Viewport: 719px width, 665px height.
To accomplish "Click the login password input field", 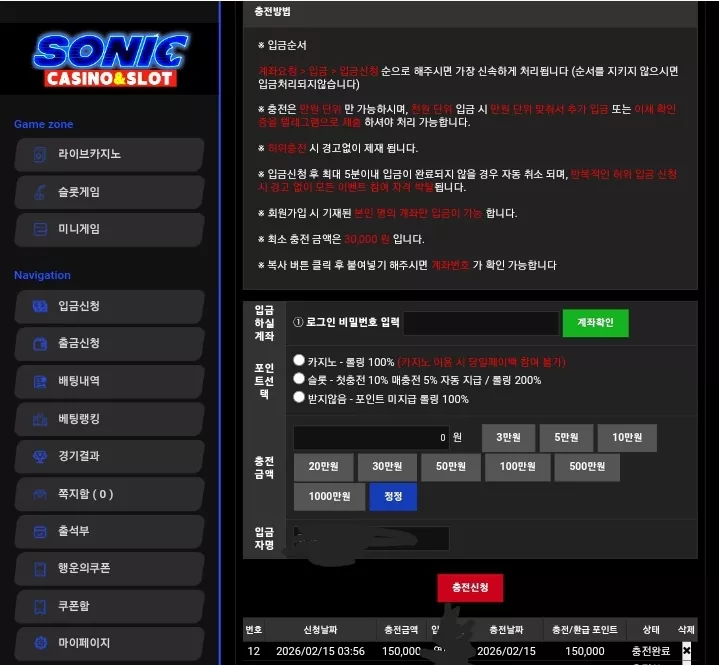I will coord(481,323).
